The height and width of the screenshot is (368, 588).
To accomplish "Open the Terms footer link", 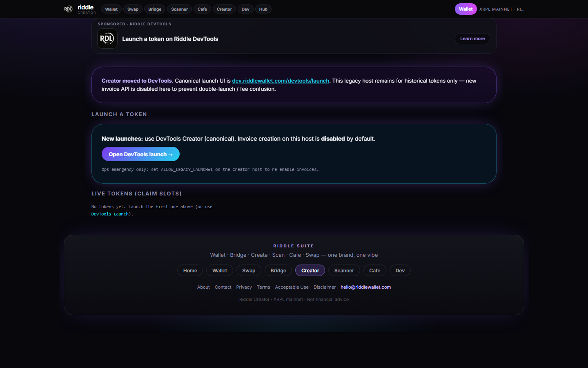I will click(263, 287).
